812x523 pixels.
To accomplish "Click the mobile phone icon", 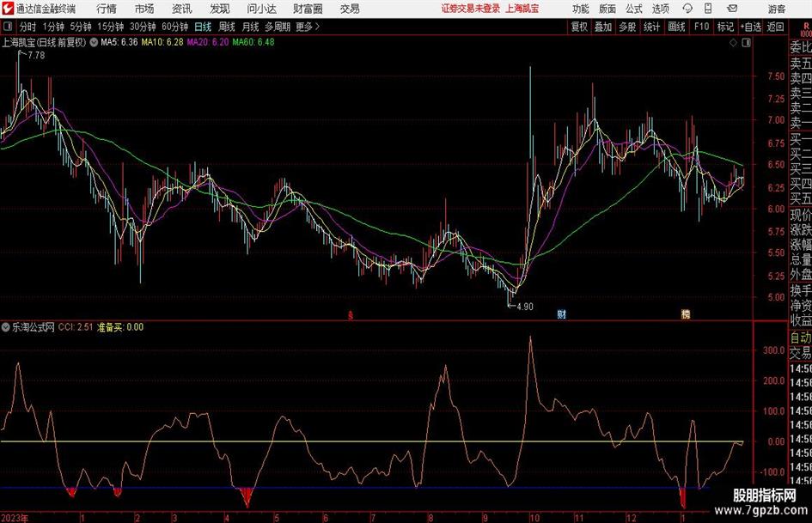I will pos(708,9).
